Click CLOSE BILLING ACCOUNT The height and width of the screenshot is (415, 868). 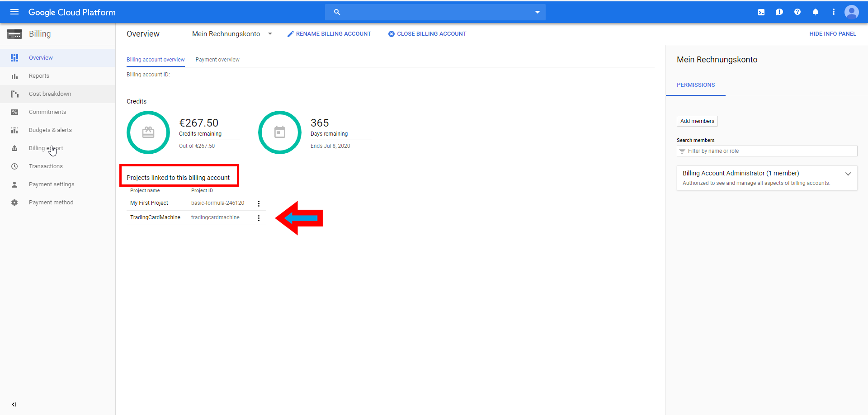[x=427, y=34]
